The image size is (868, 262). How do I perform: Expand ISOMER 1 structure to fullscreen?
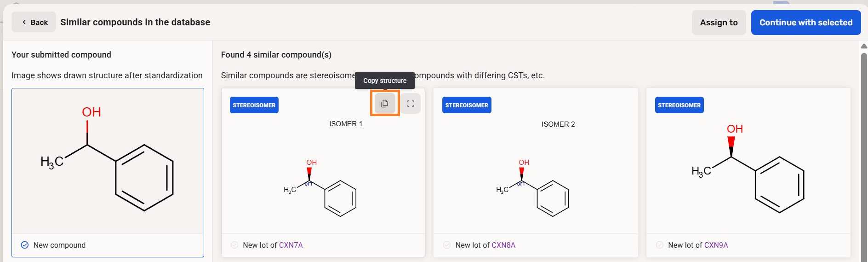coord(411,104)
